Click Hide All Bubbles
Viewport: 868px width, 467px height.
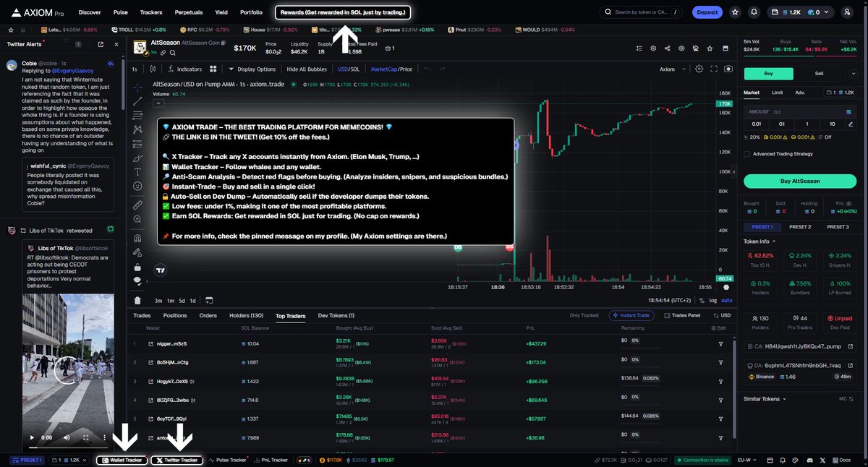pos(307,69)
